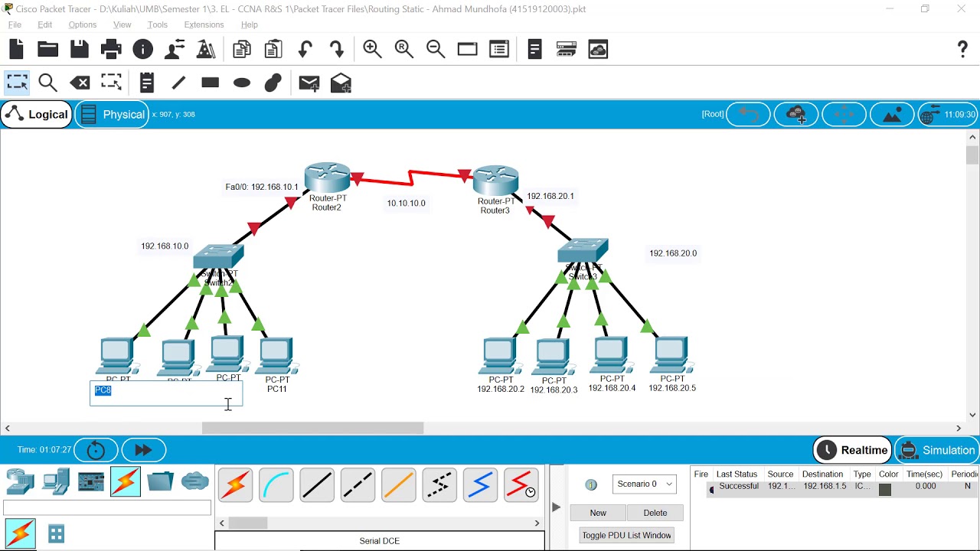Image resolution: width=980 pixels, height=551 pixels.
Task: Pick the blue Coaxial cable
Action: 480,485
